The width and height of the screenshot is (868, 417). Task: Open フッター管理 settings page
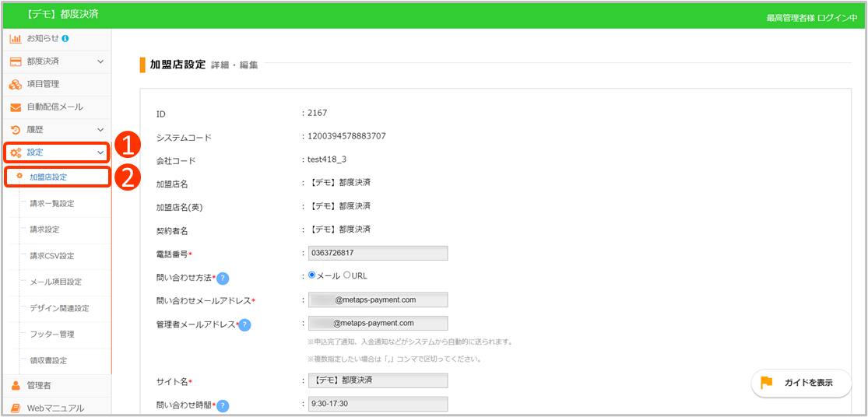pyautogui.click(x=52, y=334)
